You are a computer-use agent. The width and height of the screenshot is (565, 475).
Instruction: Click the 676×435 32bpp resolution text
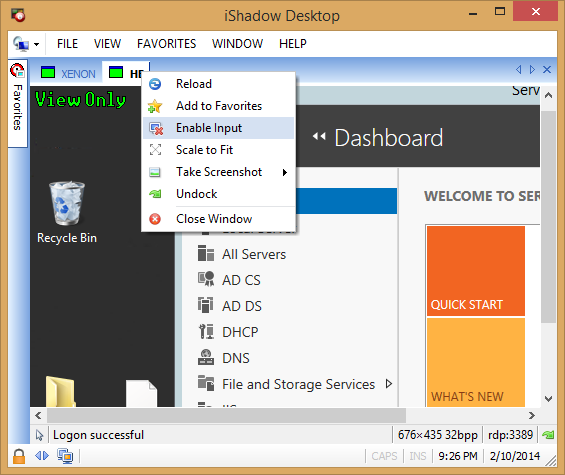[x=437, y=435]
